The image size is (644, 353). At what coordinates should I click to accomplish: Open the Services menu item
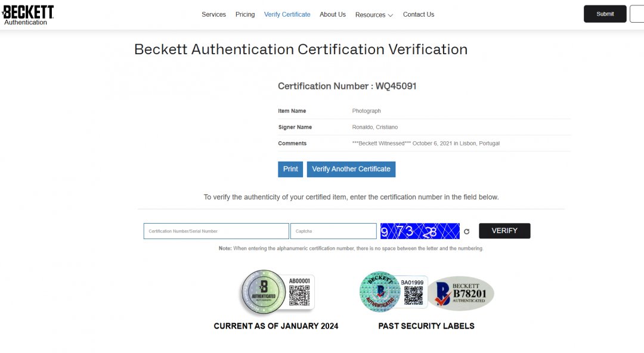click(213, 14)
